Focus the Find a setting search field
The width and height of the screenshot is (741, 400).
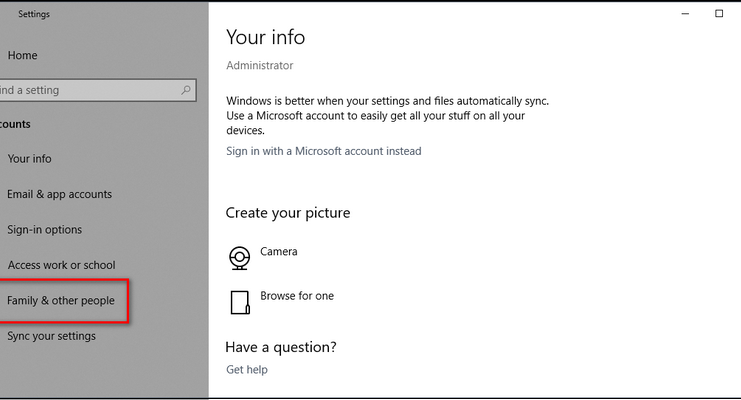tap(98, 90)
